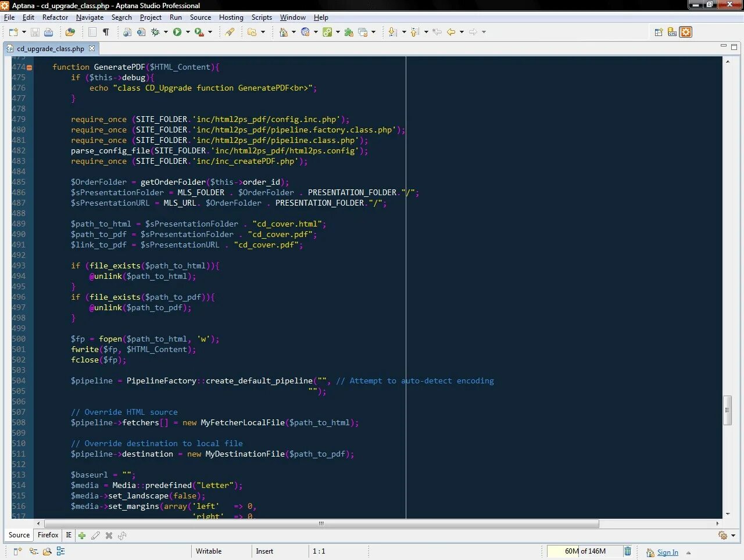This screenshot has width=744, height=560.
Task: Toggle show whitespace pilcrow icon
Action: 106,32
